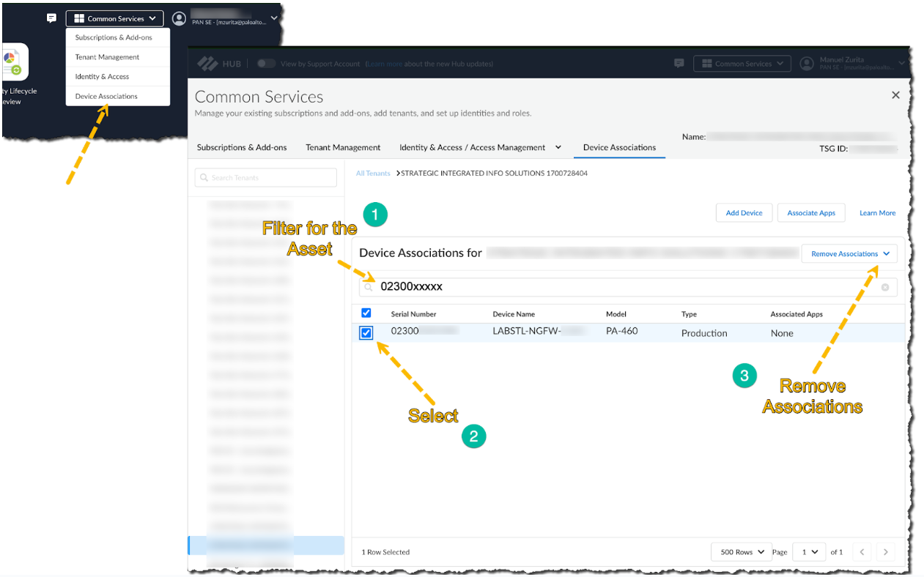Click the Type column header
The width and height of the screenshot is (924, 577).
click(x=689, y=314)
